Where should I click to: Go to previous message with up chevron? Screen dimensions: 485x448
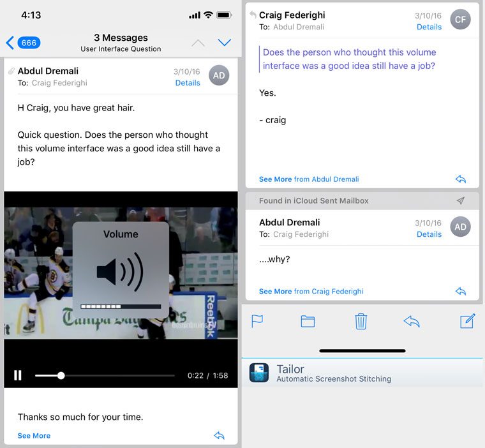click(x=198, y=43)
